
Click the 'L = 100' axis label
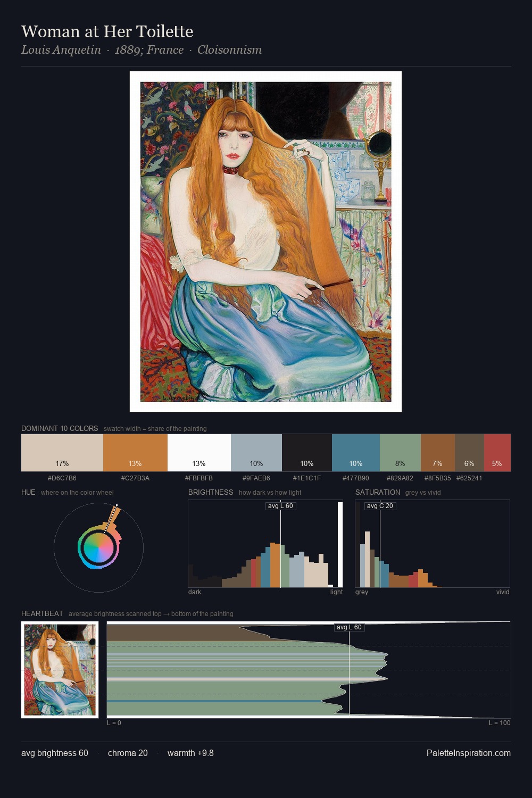point(500,722)
